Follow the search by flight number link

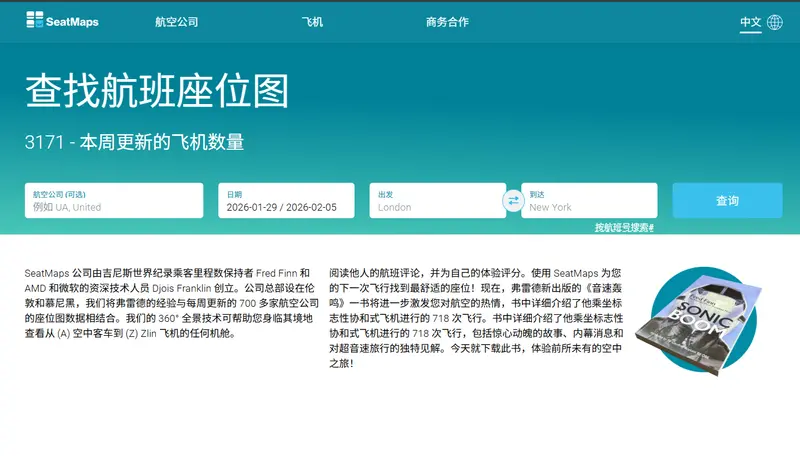coord(624,227)
